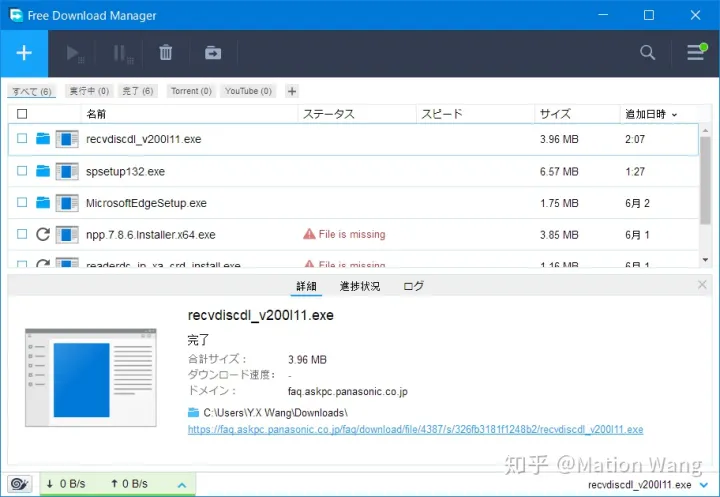Check the box for npp.7.8.6.Installer.x64.exe
The height and width of the screenshot is (497, 720).
click(x=22, y=234)
